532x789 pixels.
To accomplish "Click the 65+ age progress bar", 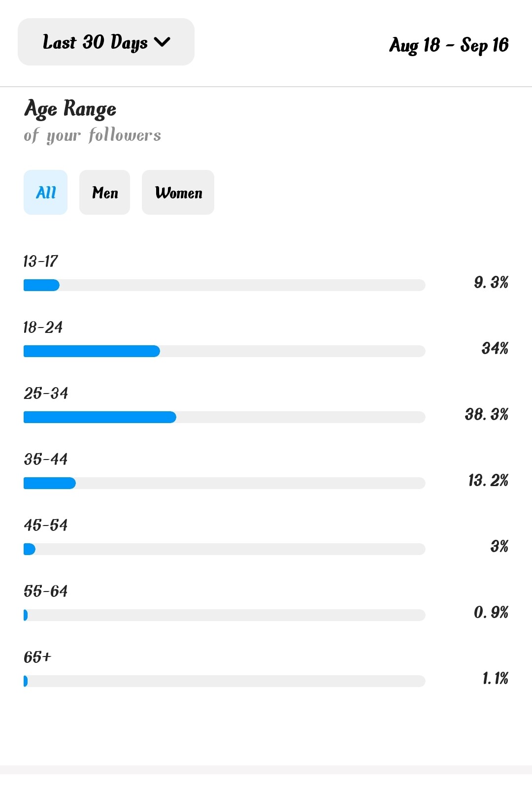I will tap(224, 681).
